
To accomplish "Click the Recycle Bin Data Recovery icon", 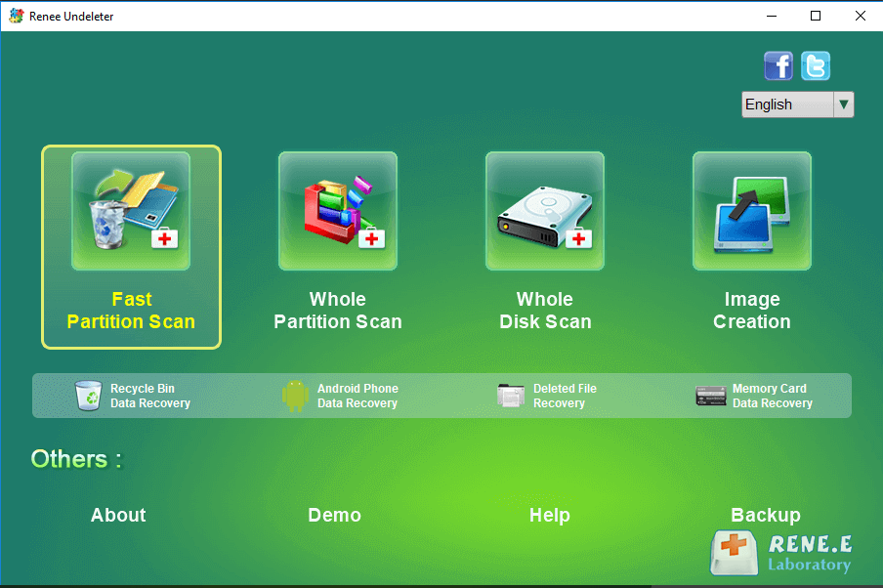I will pyautogui.click(x=89, y=396).
